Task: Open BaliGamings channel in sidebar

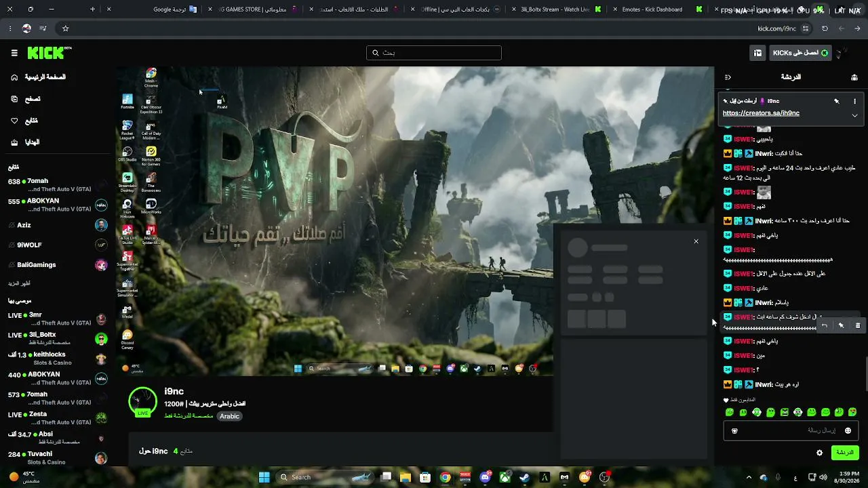Action: click(58, 264)
